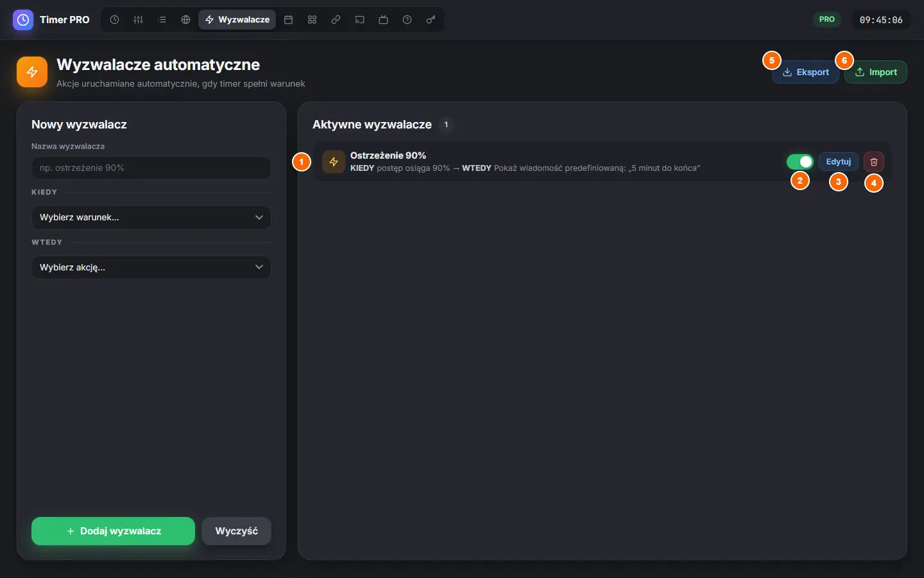Open the clock tab in top navigation

114,20
